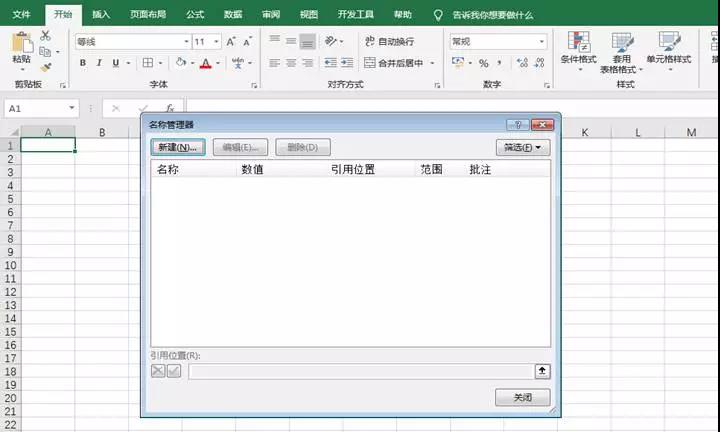Center text horizontally
This screenshot has width=720, height=432.
(x=291, y=62)
